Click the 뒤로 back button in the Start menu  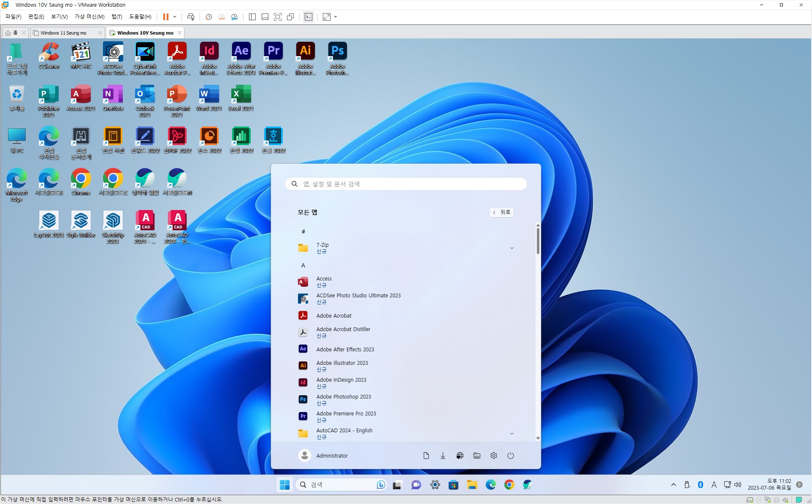pos(501,212)
